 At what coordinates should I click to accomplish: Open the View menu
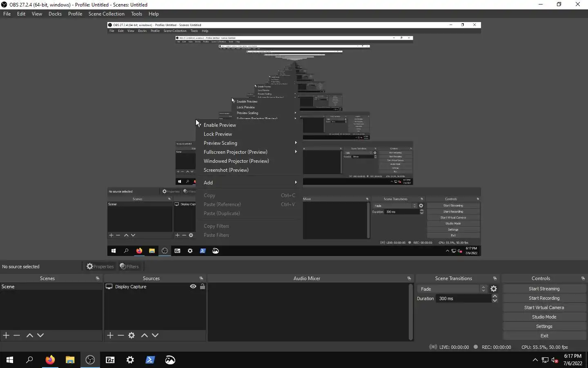click(x=37, y=14)
